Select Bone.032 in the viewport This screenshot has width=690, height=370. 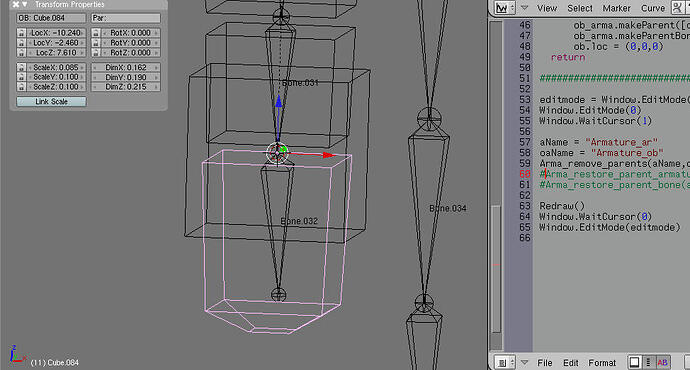pos(299,221)
